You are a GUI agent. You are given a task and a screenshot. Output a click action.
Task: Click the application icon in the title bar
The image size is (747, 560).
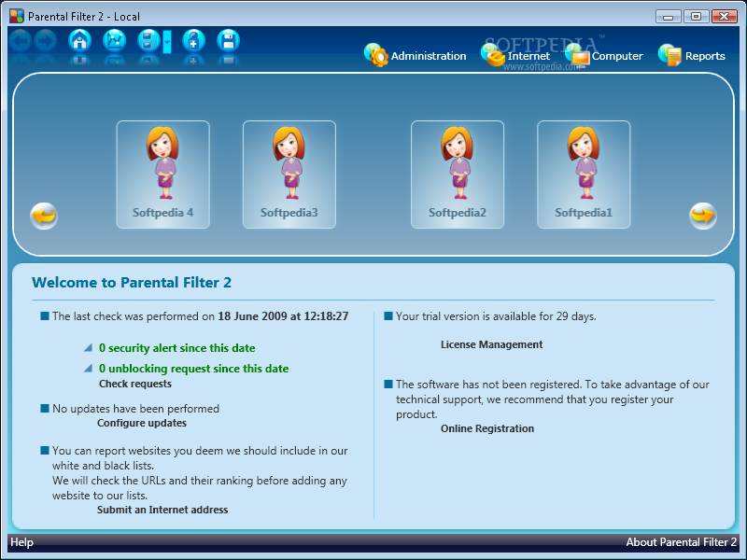pyautogui.click(x=17, y=16)
